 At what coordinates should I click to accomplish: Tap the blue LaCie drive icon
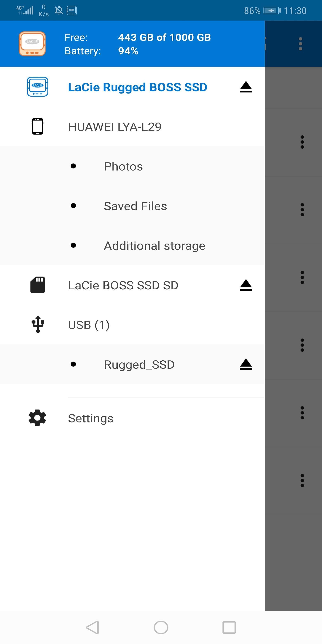click(x=38, y=87)
